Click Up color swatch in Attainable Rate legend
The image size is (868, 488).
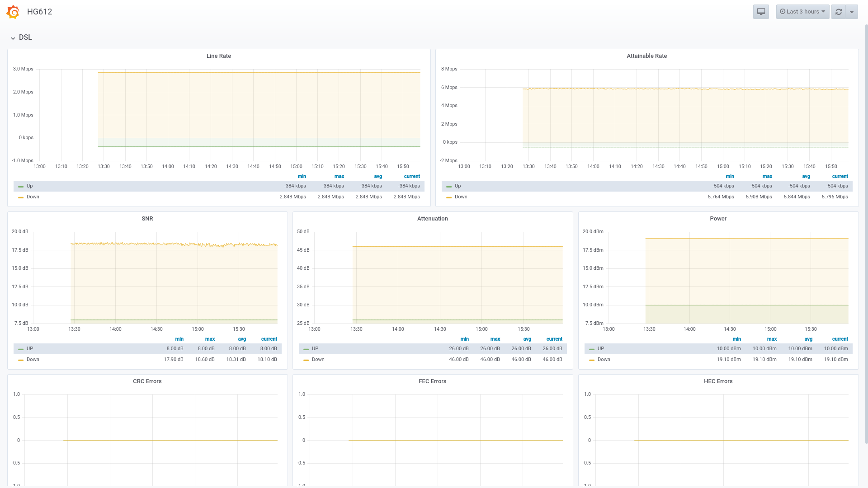click(x=448, y=187)
